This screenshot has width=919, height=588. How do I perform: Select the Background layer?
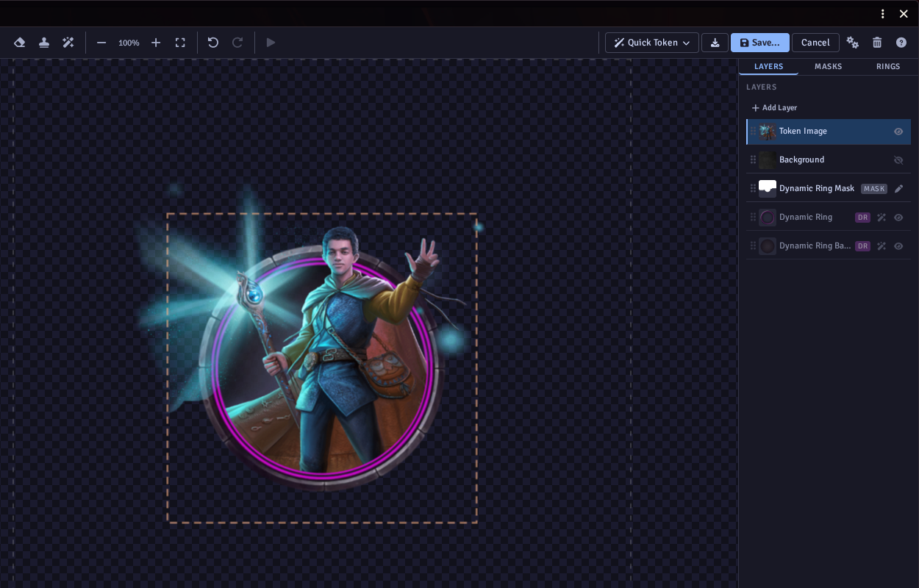[829, 159]
